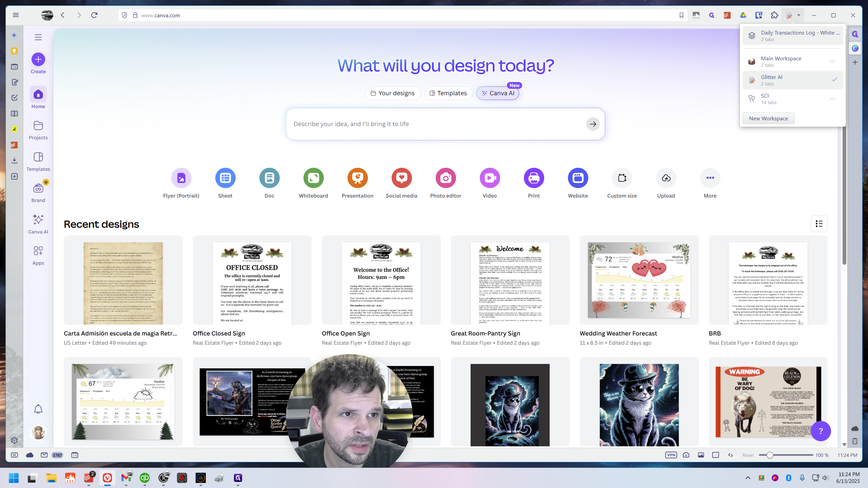Create a new Video
This screenshot has height=488, width=868.
[490, 183]
